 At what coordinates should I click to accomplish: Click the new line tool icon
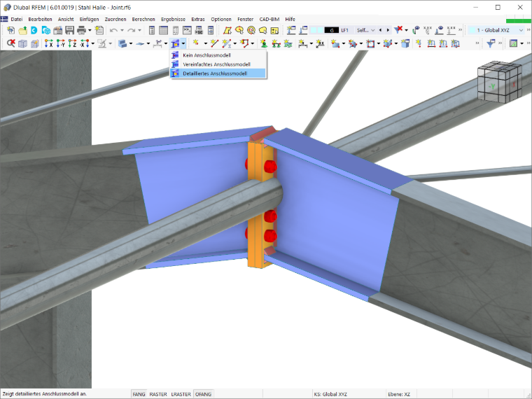pos(213,43)
